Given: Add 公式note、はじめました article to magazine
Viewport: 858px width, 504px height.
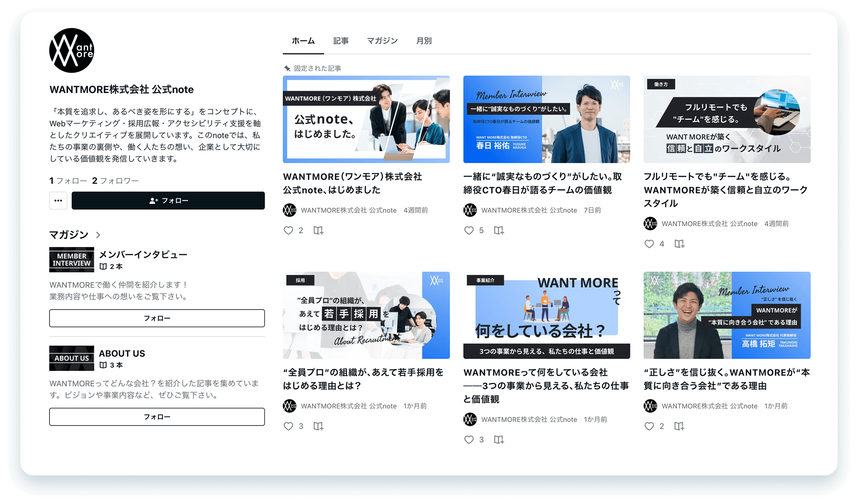Looking at the screenshot, I should pyautogui.click(x=318, y=230).
